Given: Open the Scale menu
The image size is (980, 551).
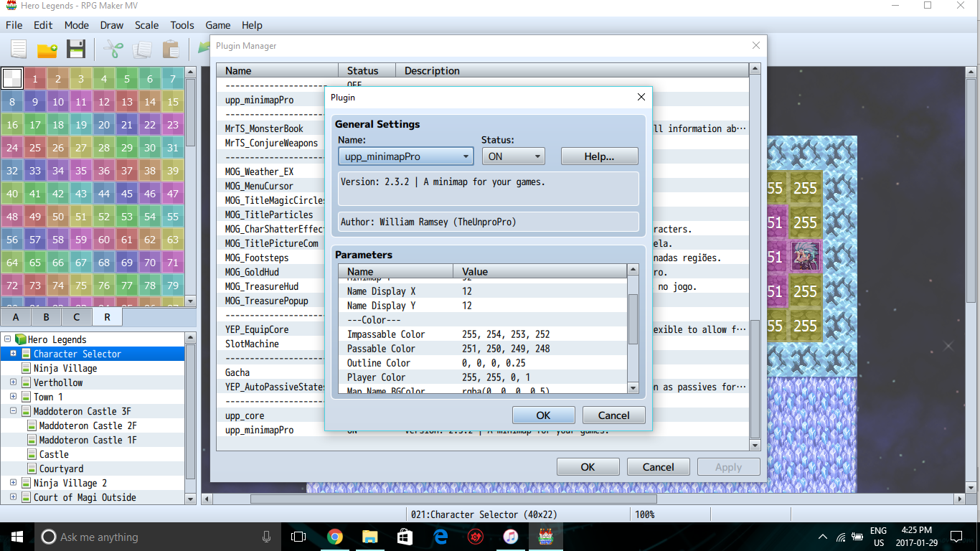Looking at the screenshot, I should tap(147, 25).
